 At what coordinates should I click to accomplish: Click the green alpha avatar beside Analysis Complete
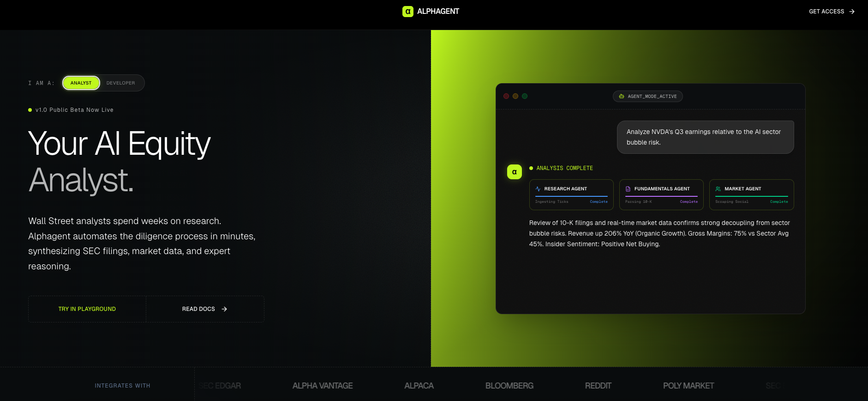point(515,172)
